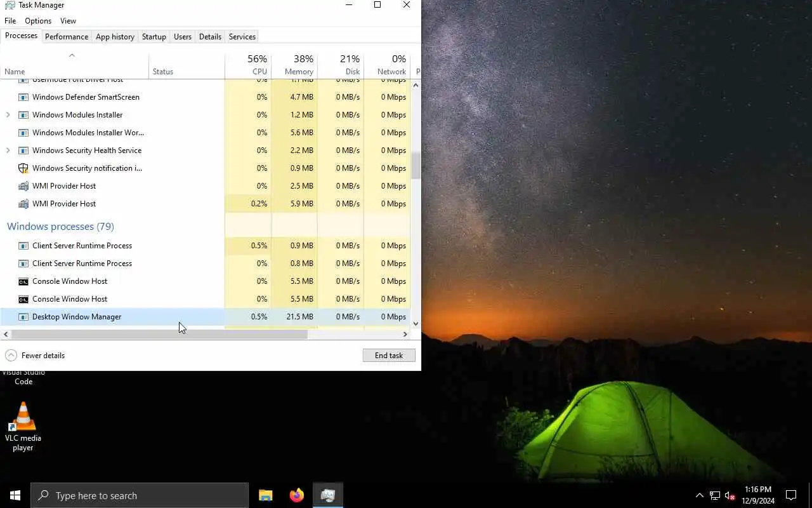Viewport: 812px width, 508px height.
Task: Click the horizontal scrollbar thumb in process list
Action: click(159, 334)
